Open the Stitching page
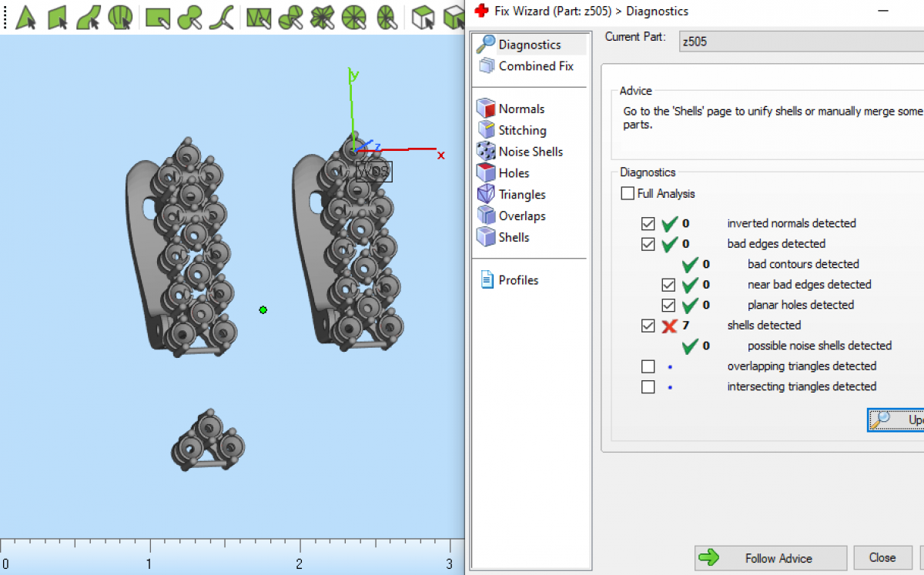This screenshot has width=924, height=575. point(521,130)
